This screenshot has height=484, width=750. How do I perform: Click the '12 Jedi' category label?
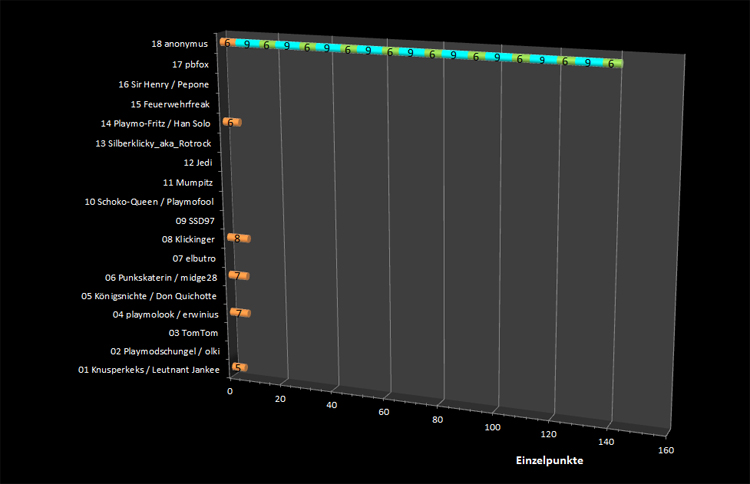click(x=198, y=162)
